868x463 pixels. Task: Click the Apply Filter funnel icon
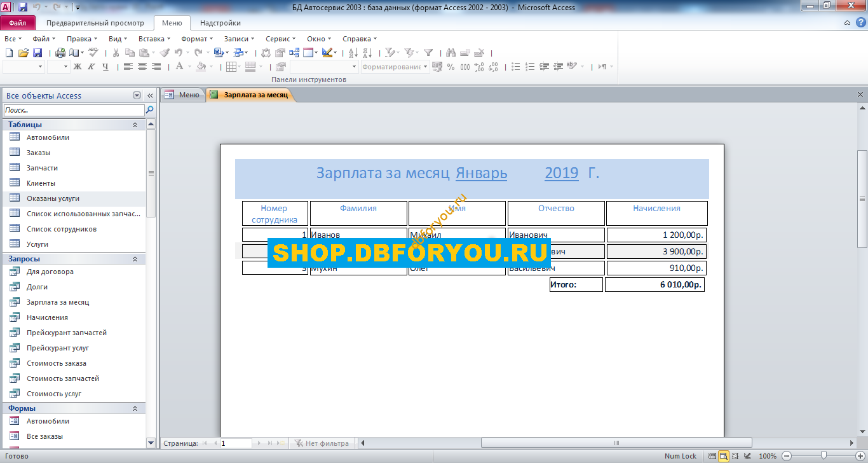(x=428, y=53)
